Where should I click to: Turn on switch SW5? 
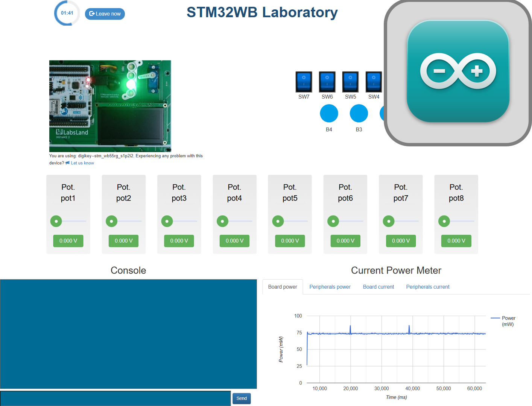click(x=350, y=81)
